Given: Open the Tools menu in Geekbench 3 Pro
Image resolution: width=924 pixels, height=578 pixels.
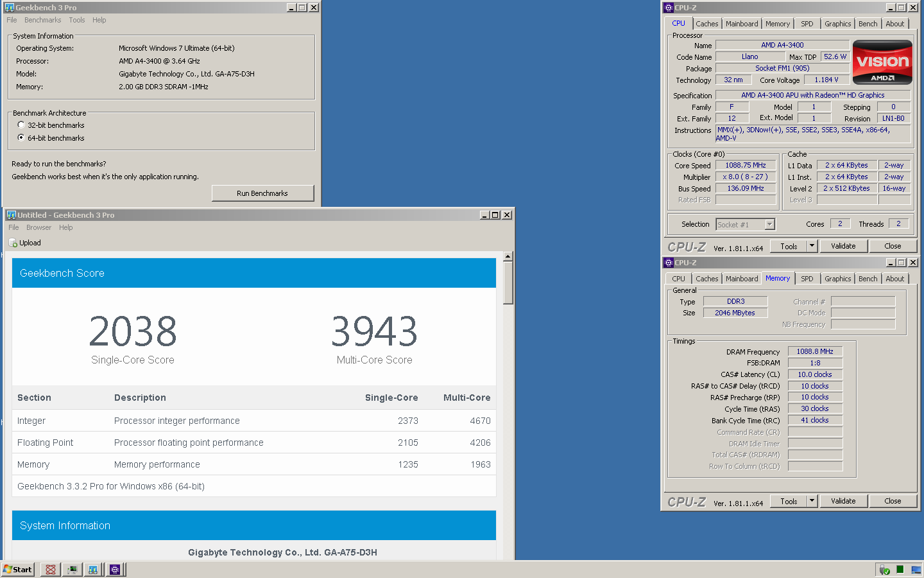Looking at the screenshot, I should coord(77,20).
